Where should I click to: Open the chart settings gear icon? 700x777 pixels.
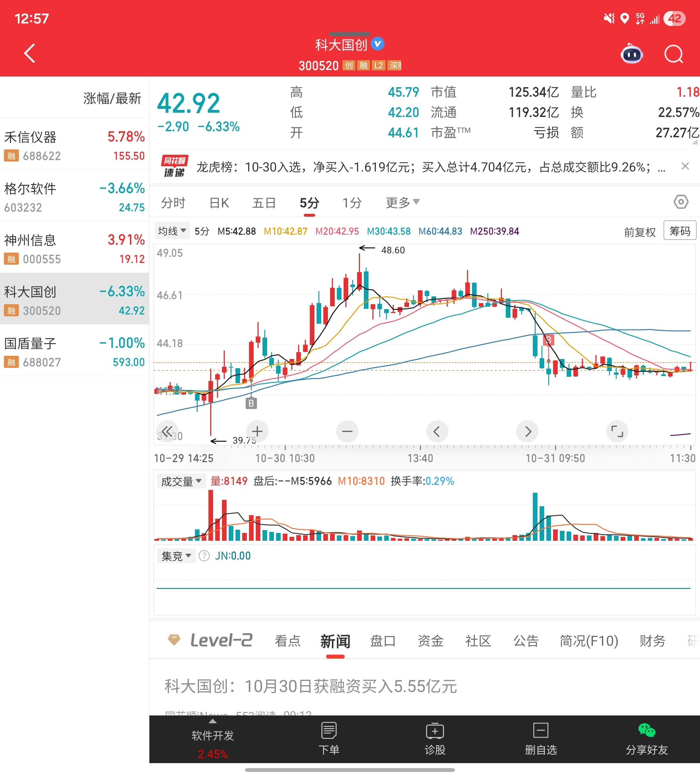coord(681,202)
